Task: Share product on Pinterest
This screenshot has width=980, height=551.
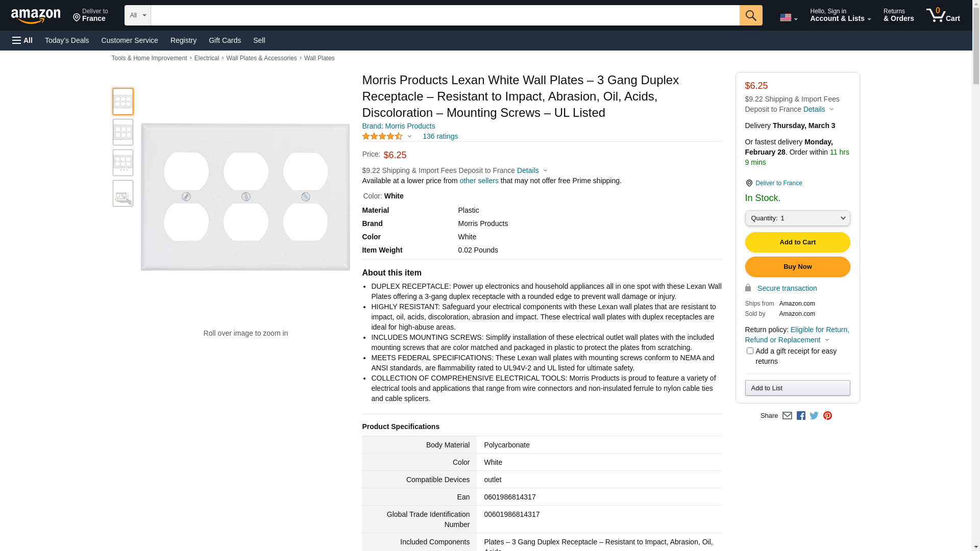Action: tap(827, 416)
